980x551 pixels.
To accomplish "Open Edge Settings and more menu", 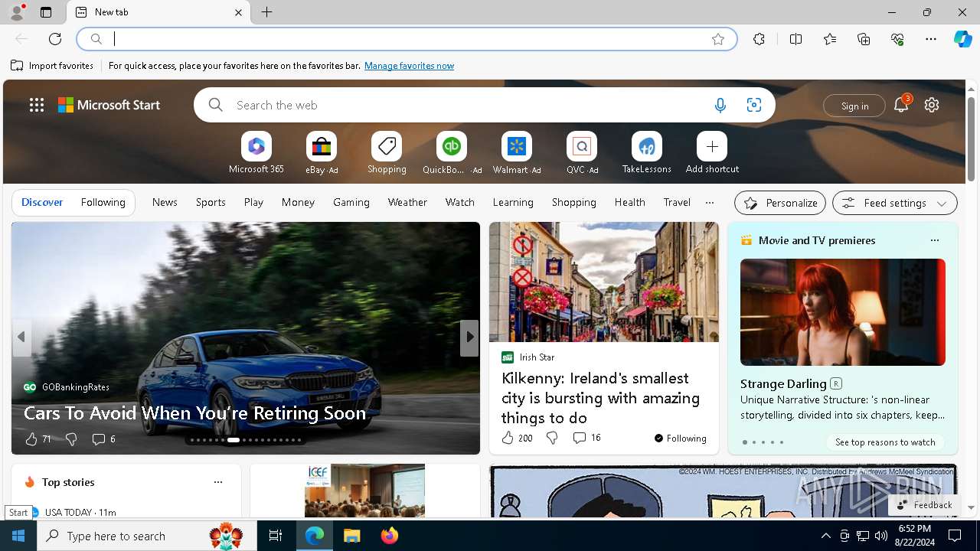I will coord(931,39).
